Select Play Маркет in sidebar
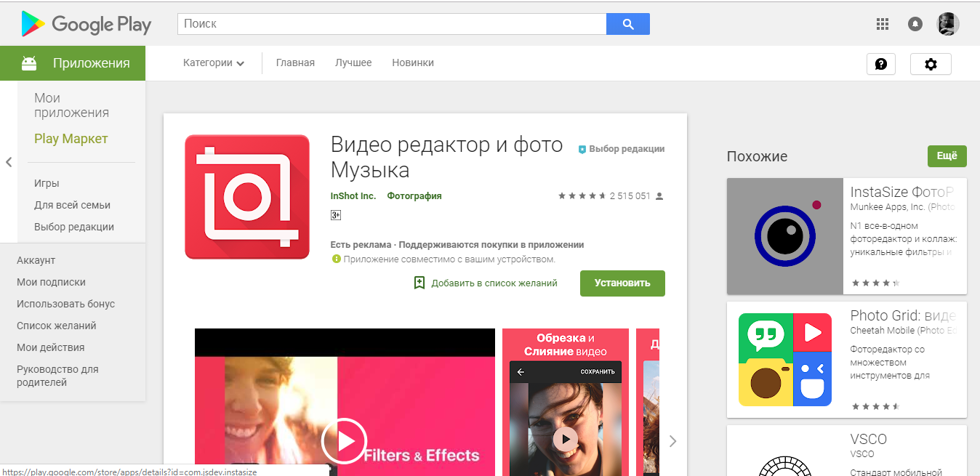The width and height of the screenshot is (980, 476). [x=71, y=139]
